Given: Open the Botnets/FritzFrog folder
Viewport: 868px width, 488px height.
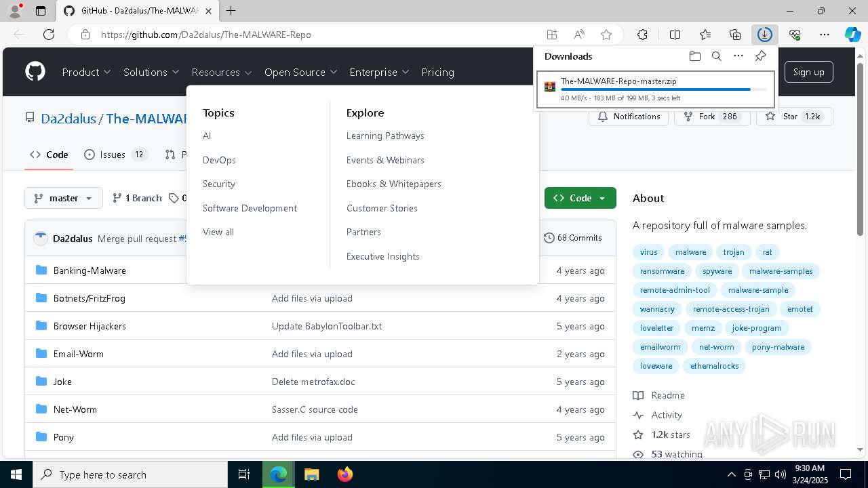Looking at the screenshot, I should click(90, 298).
